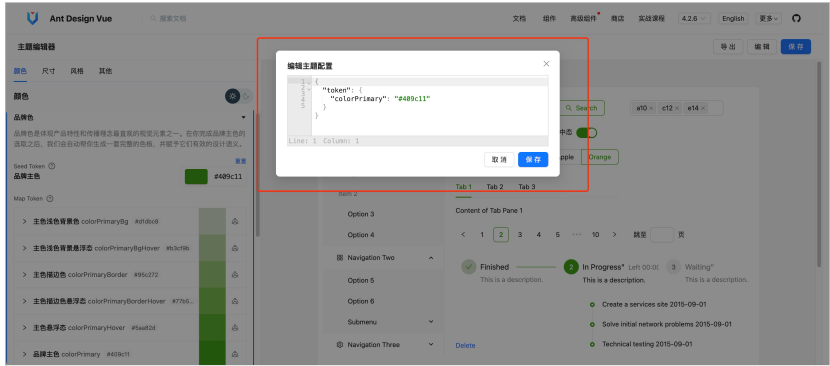Open the 更多 dropdown menu

point(769,19)
